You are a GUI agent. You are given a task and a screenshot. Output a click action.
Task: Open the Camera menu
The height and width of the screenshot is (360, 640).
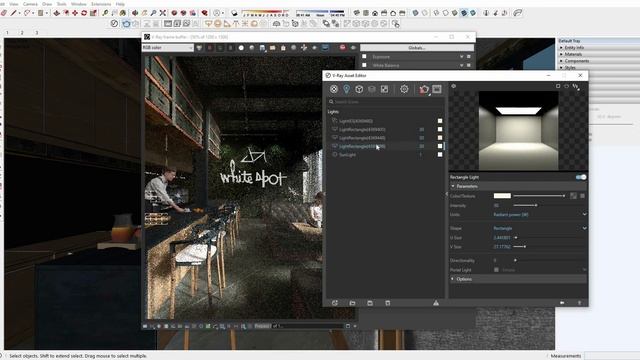click(x=30, y=4)
